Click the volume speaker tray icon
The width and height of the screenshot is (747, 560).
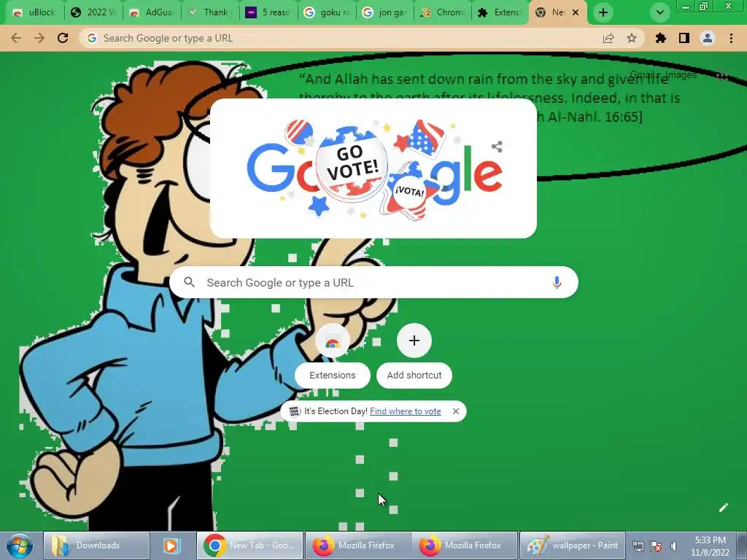[x=673, y=545]
